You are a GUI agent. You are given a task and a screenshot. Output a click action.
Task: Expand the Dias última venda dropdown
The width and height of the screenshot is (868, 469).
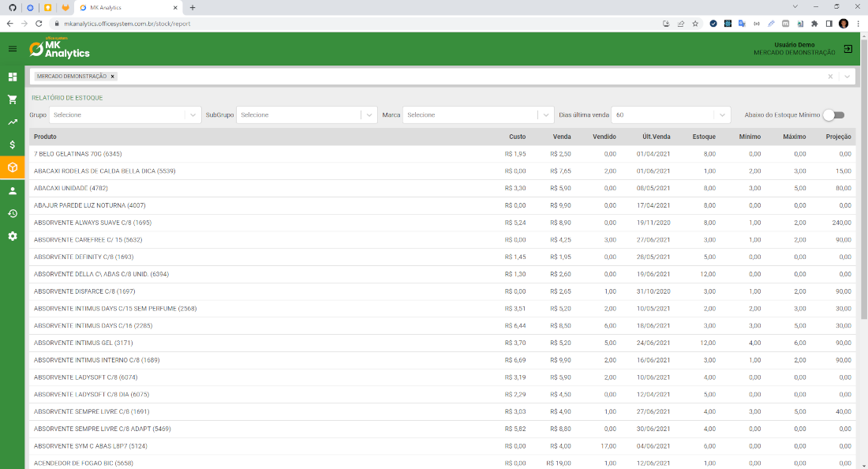pyautogui.click(x=671, y=114)
